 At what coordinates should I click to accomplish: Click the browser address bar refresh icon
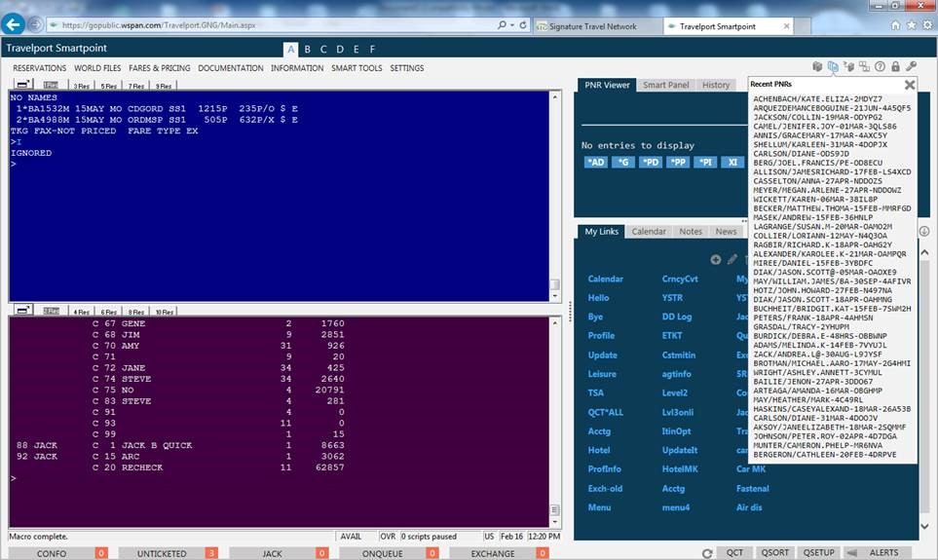click(x=523, y=24)
